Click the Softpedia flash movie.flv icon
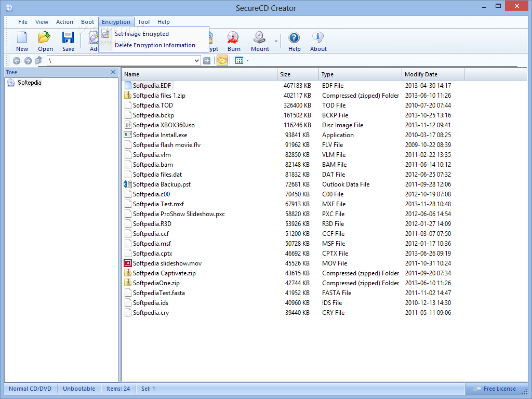Viewport: 532px width, 399px height. click(128, 144)
